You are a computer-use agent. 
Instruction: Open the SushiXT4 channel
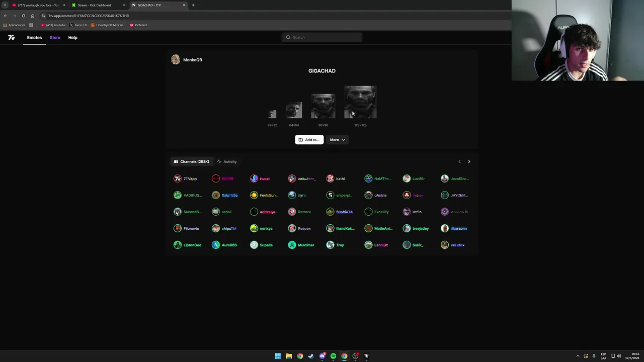click(340, 212)
